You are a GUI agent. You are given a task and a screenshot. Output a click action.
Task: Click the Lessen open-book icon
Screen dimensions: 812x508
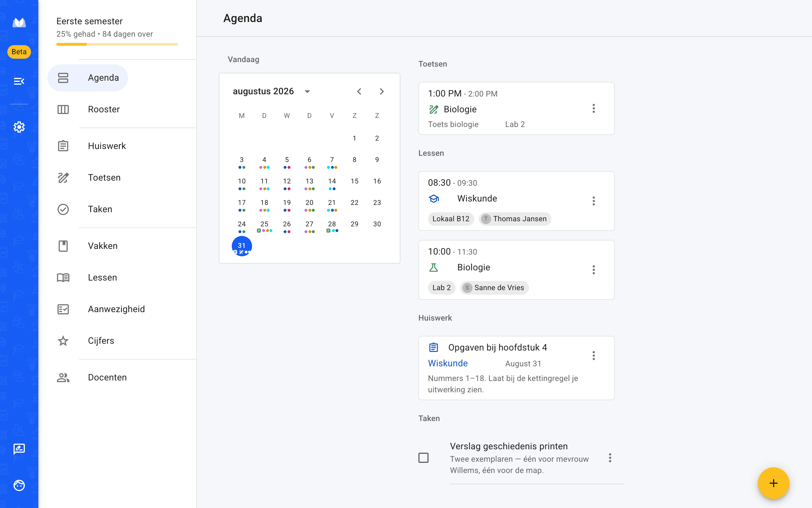point(63,277)
